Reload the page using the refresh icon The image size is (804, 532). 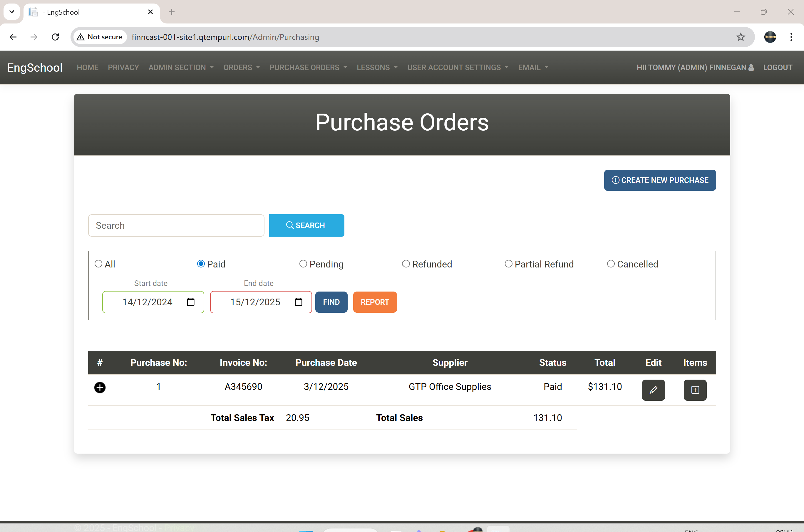coord(55,37)
